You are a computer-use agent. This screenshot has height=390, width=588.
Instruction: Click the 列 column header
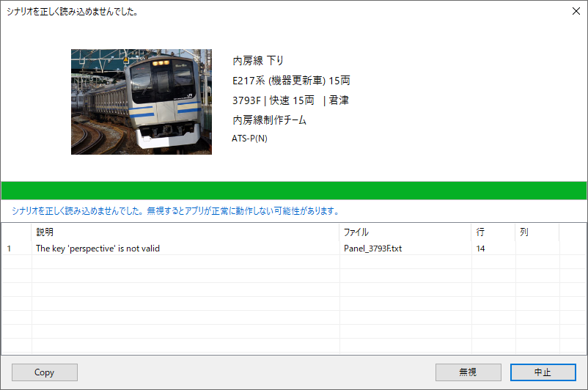(523, 232)
